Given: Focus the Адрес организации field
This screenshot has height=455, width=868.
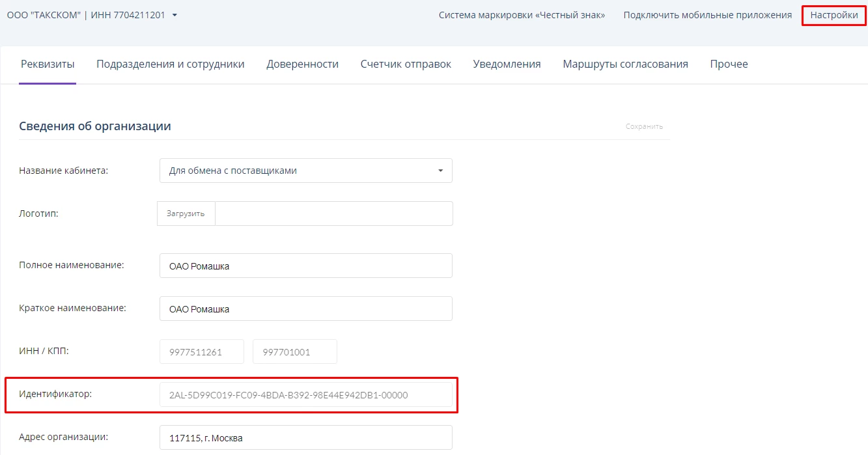Looking at the screenshot, I should (x=306, y=437).
